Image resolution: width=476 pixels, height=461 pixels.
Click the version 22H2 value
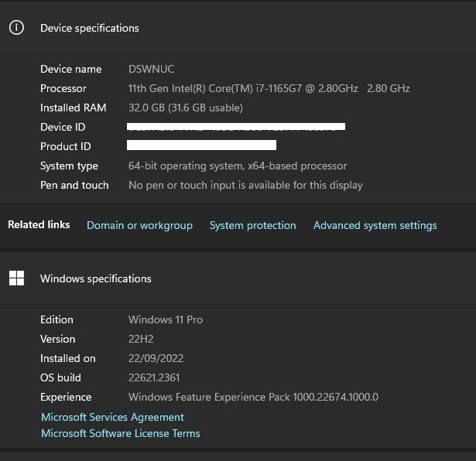click(x=141, y=339)
